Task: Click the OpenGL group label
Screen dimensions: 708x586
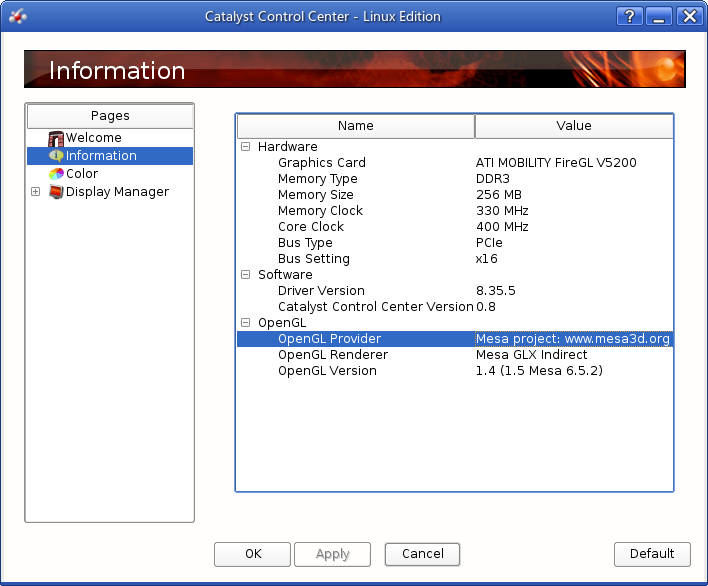Action: [x=282, y=323]
